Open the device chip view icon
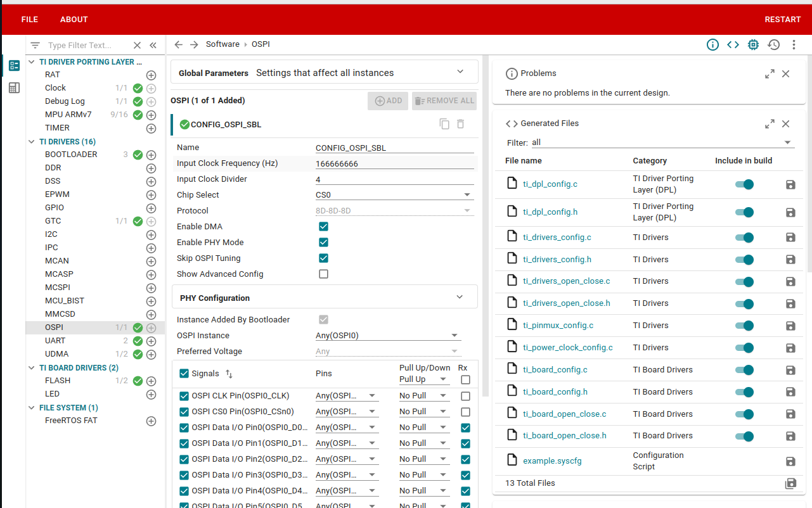 753,44
